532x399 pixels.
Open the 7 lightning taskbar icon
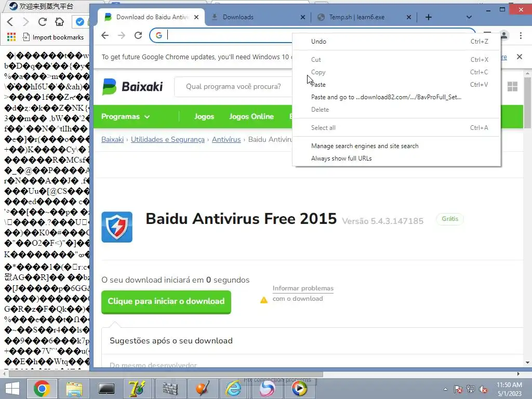(137, 389)
